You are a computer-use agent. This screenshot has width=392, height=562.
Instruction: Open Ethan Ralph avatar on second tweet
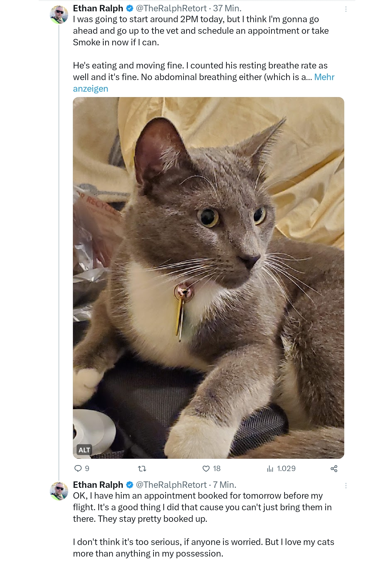point(59,491)
